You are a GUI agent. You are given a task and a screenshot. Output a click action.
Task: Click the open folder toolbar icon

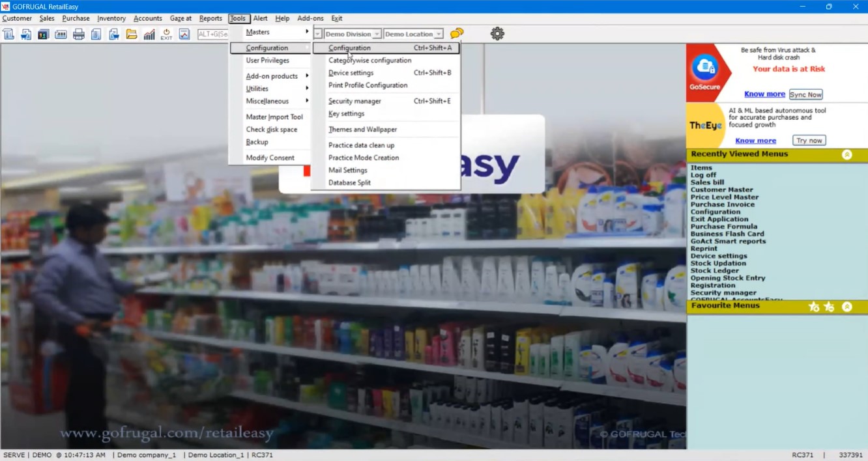[x=131, y=34]
